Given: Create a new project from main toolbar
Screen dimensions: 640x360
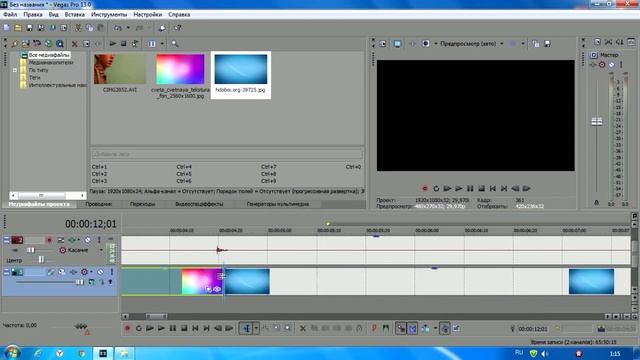Looking at the screenshot, I should pos(7,28).
